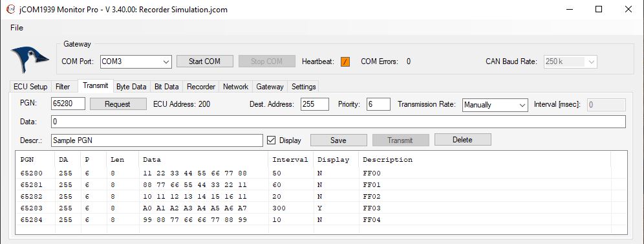The width and height of the screenshot is (644, 244).
Task: Go to the Gateway tab
Action: tap(270, 87)
